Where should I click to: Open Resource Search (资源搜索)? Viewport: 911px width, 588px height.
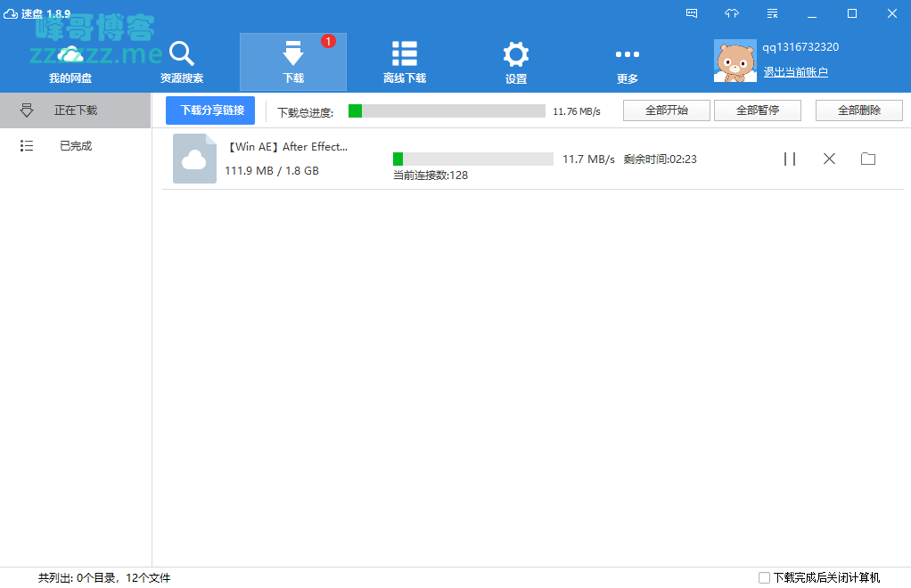point(182,62)
